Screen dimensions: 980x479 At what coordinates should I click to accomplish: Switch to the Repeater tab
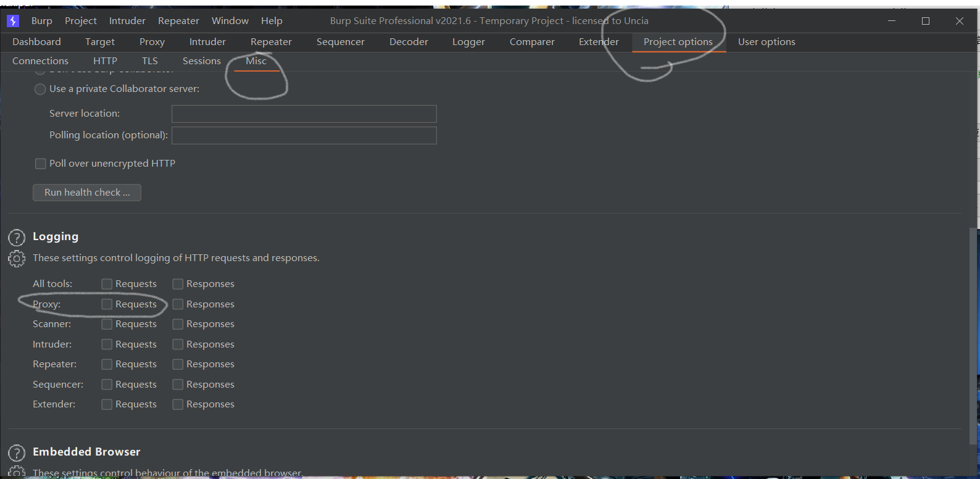click(x=271, y=42)
